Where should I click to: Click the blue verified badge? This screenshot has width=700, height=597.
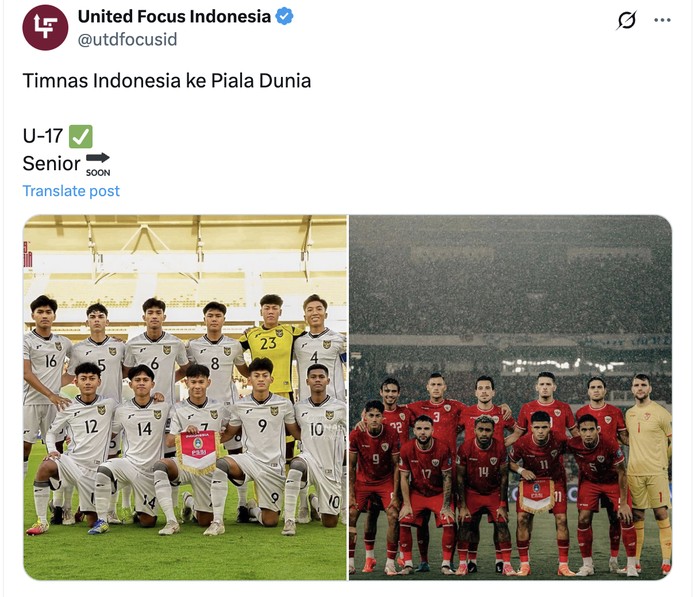pyautogui.click(x=284, y=17)
